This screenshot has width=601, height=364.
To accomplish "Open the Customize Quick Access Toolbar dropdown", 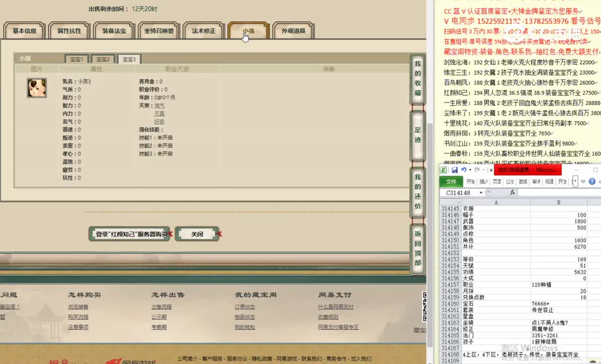I will click(x=490, y=170).
